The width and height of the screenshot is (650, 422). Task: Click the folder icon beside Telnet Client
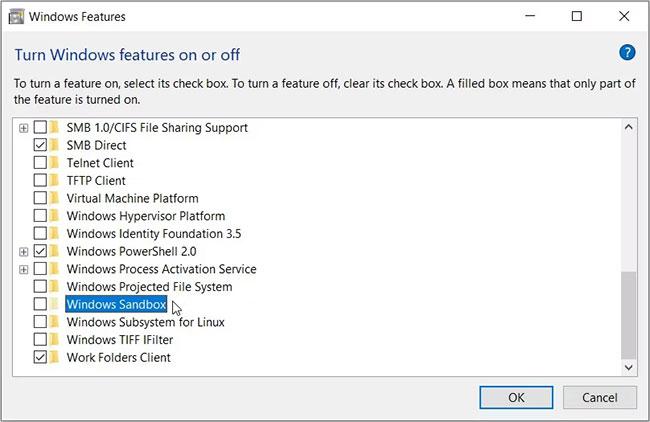tap(56, 163)
